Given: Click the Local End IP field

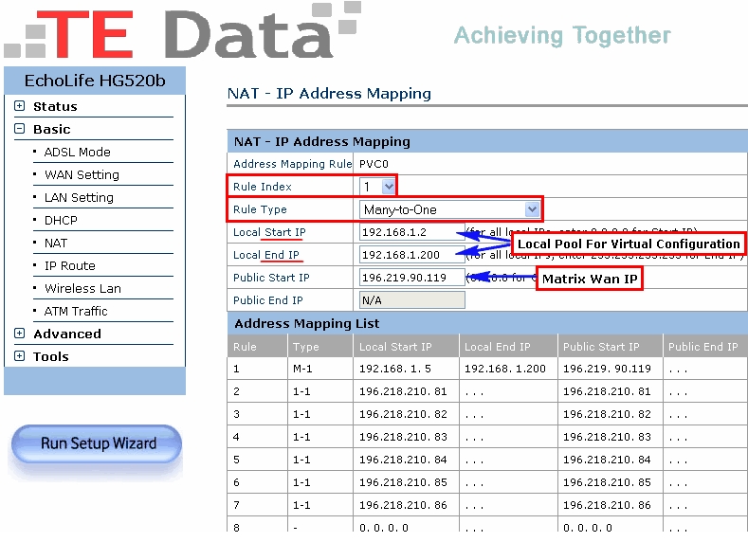Looking at the screenshot, I should click(x=411, y=255).
